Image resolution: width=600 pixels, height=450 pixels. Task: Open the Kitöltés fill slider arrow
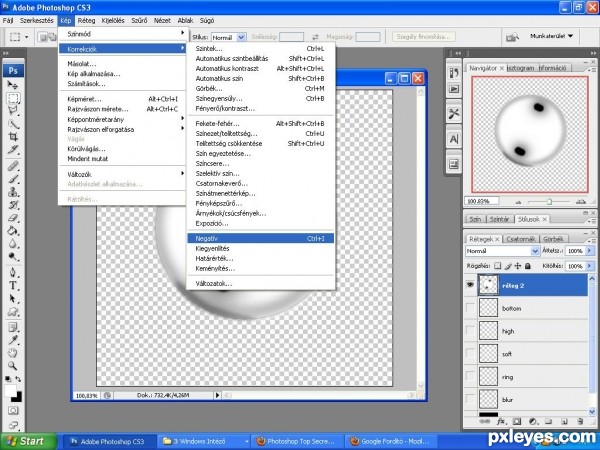click(x=589, y=266)
